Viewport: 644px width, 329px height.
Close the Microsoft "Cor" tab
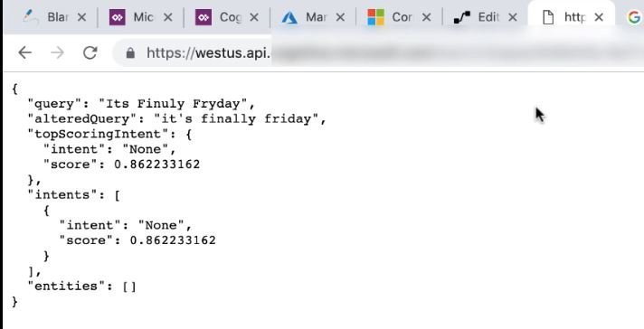click(x=427, y=17)
